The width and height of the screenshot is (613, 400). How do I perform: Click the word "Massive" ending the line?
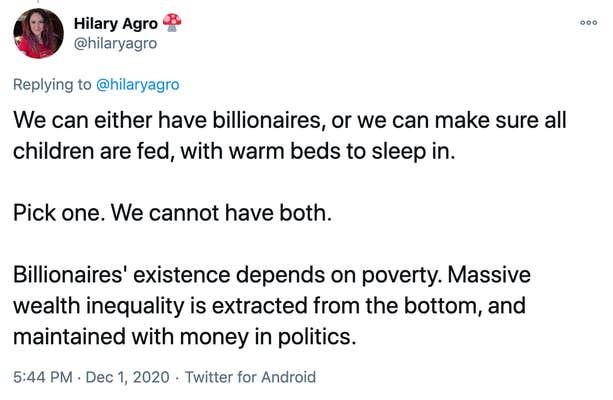click(x=489, y=275)
